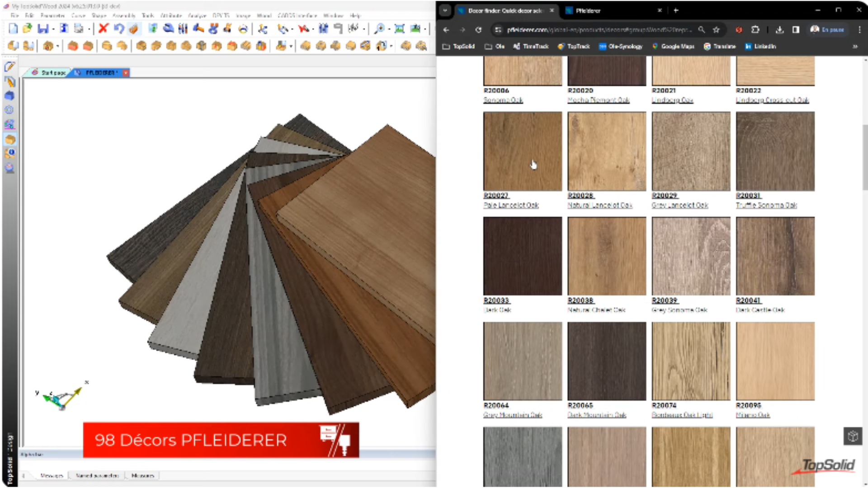Click the R20074 Bordeaux Oak Light thumbnail

tap(691, 361)
